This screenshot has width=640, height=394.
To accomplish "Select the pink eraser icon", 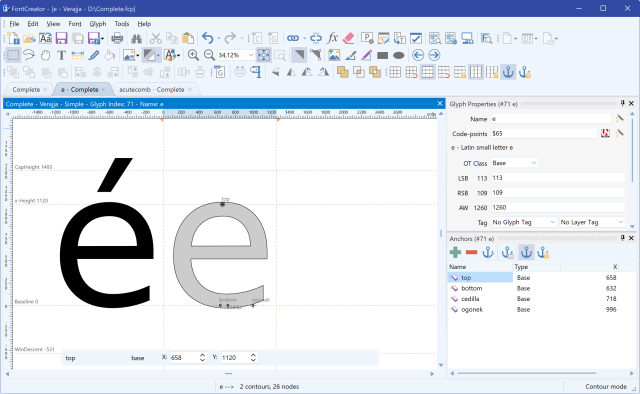I will click(348, 38).
